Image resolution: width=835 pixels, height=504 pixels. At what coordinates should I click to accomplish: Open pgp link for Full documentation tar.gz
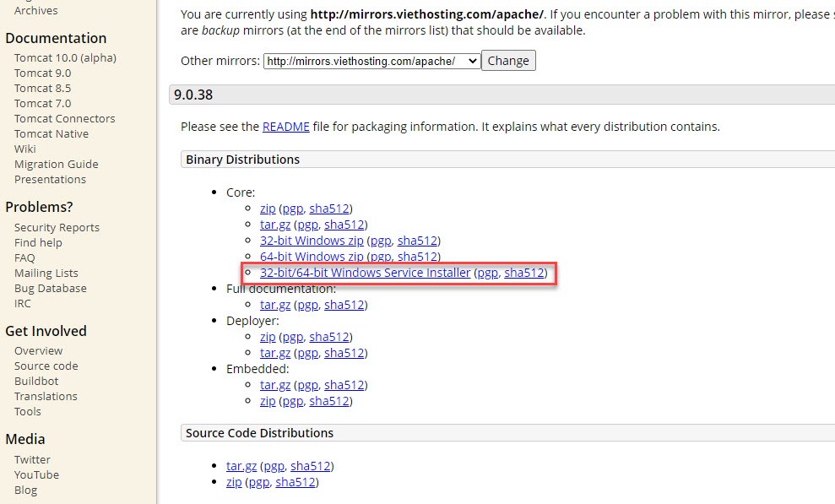tap(308, 305)
